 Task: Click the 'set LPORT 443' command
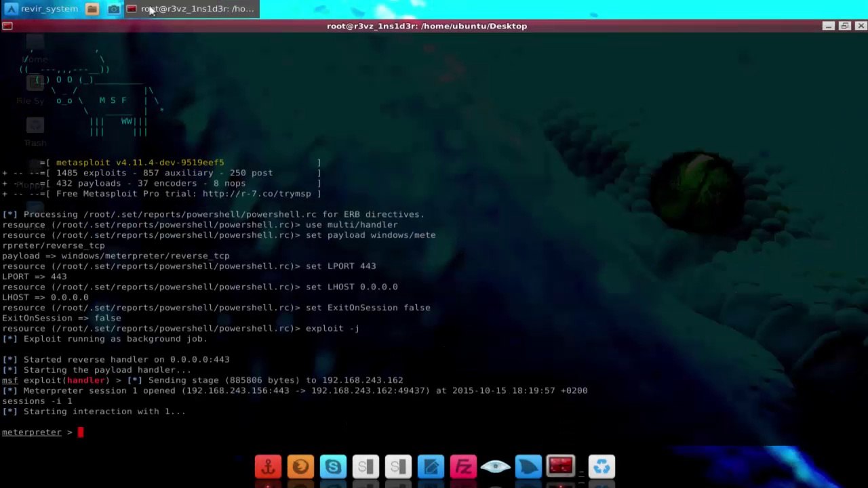tap(340, 266)
